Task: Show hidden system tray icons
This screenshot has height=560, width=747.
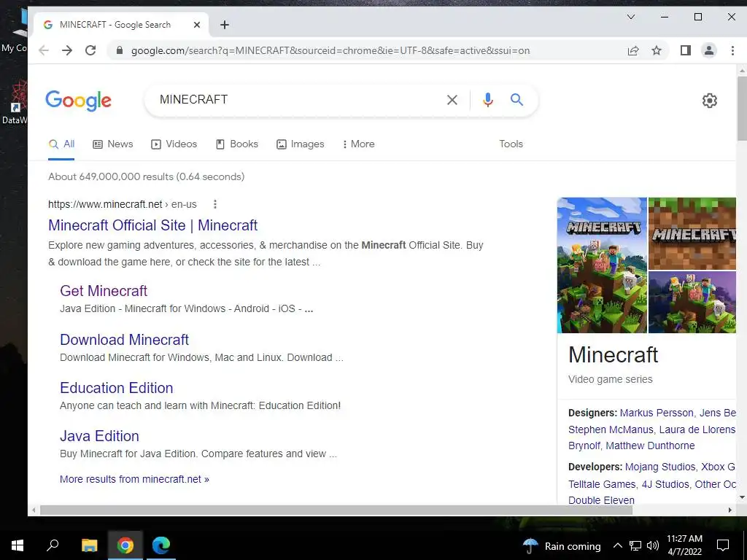Action: tap(617, 545)
